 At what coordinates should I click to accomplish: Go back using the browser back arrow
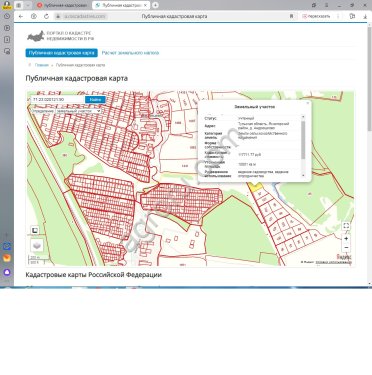pos(21,16)
